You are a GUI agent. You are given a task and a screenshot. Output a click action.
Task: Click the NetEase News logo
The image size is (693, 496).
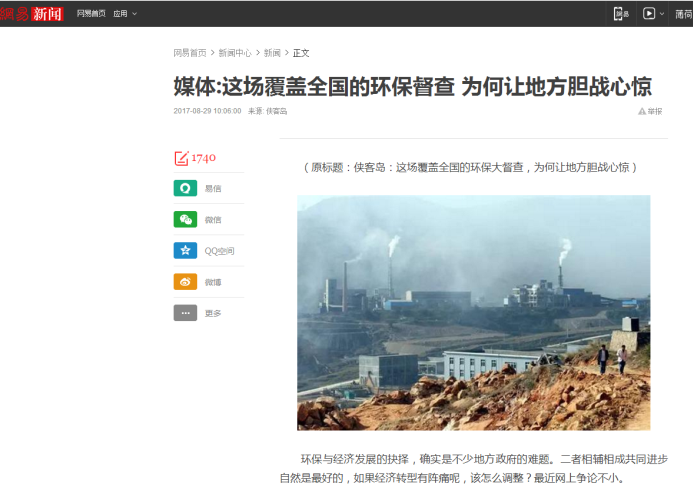(x=31, y=14)
